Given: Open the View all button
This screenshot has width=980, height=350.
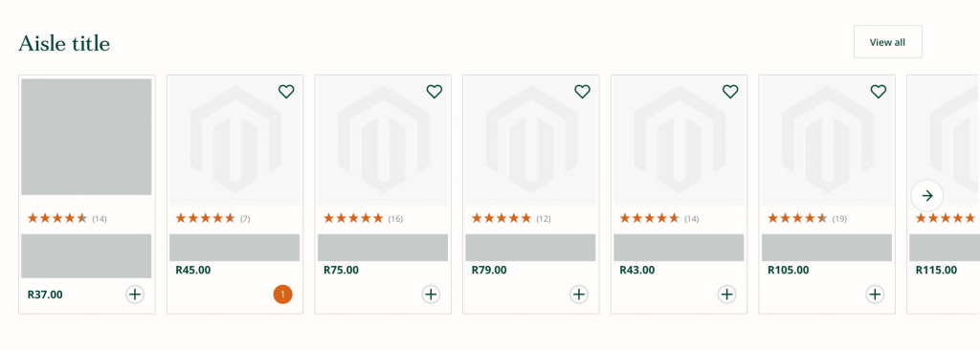Looking at the screenshot, I should pos(887,42).
